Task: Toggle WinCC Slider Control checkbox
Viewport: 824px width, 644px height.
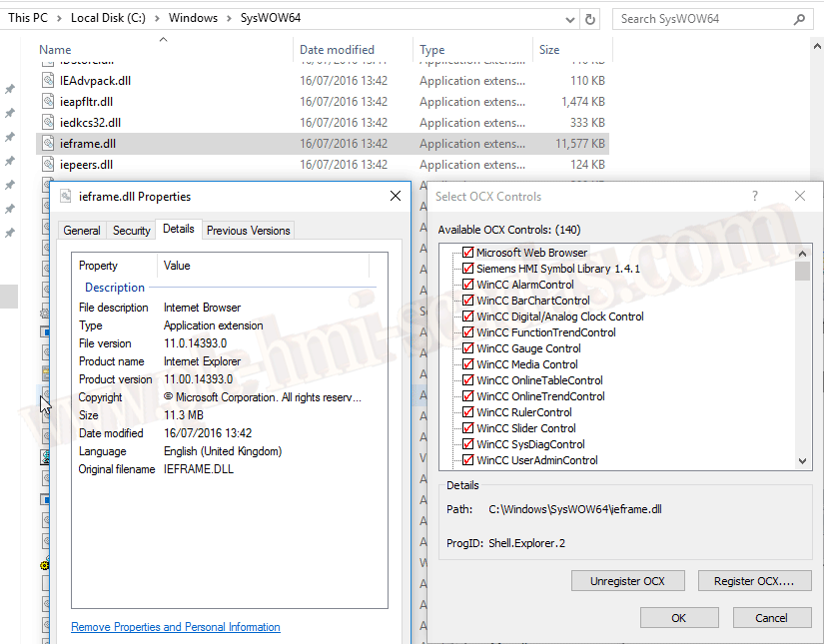Action: click(x=467, y=428)
